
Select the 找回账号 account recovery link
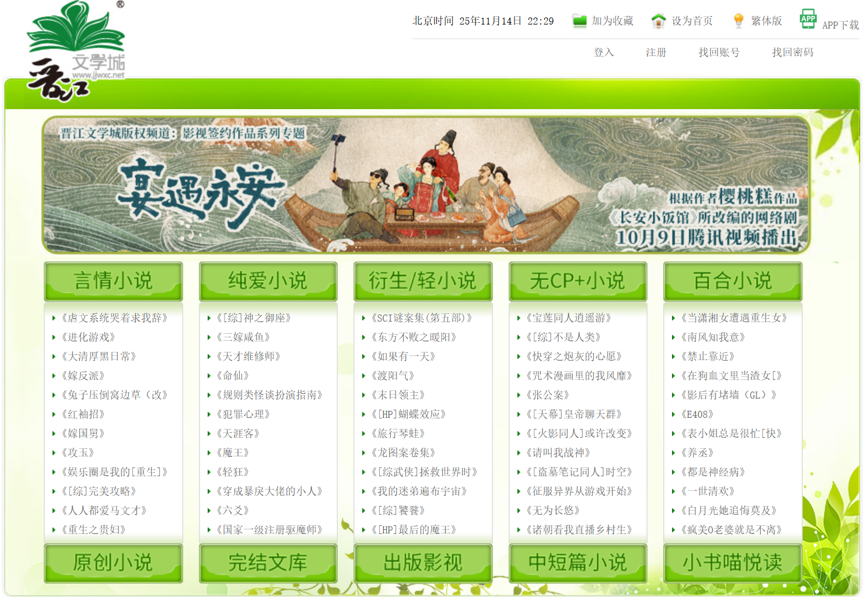[x=719, y=53]
